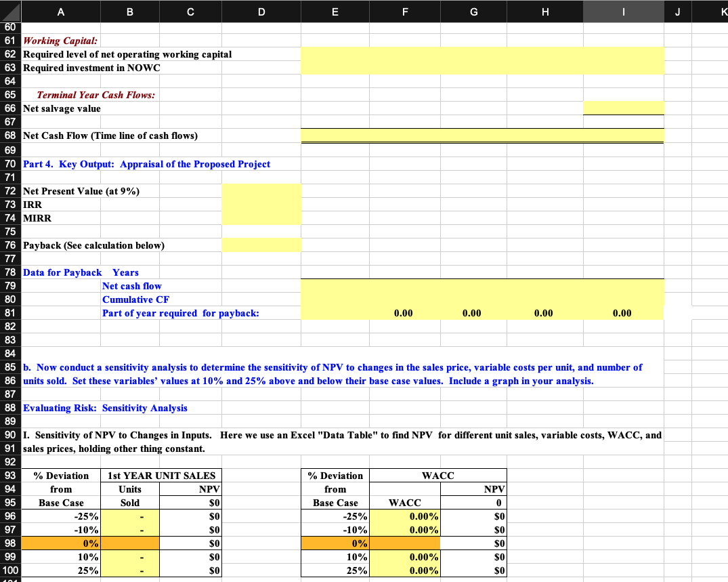
Task: Click 'Evaluating Risk: Sensitivity Analysis' heading
Action: pyautogui.click(x=106, y=408)
